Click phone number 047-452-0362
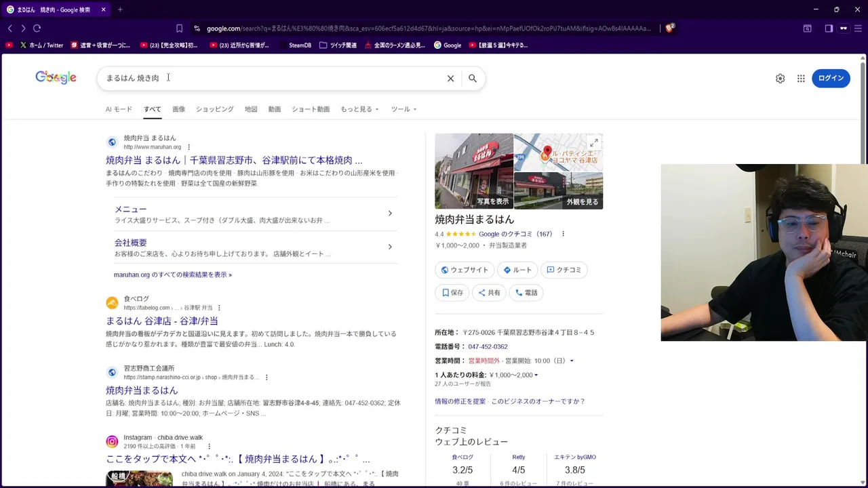The height and width of the screenshot is (488, 868). pyautogui.click(x=488, y=347)
